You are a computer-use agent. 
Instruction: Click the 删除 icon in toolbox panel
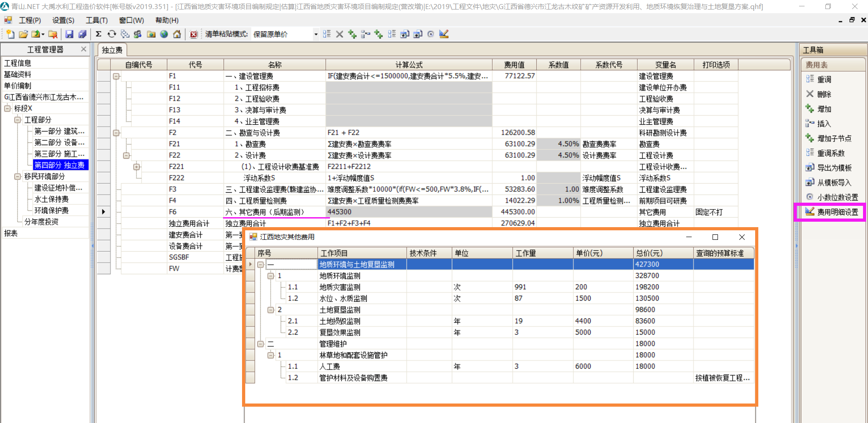[810, 94]
